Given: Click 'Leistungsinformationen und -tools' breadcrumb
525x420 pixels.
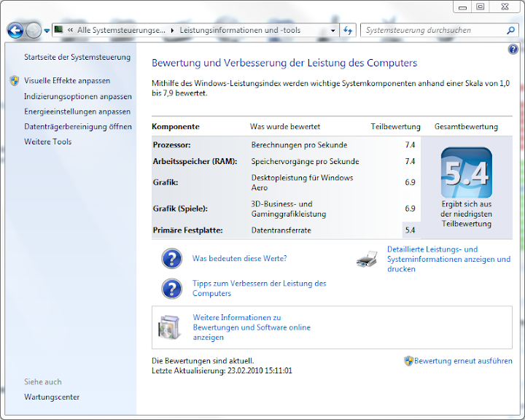Looking at the screenshot, I should tap(240, 30).
